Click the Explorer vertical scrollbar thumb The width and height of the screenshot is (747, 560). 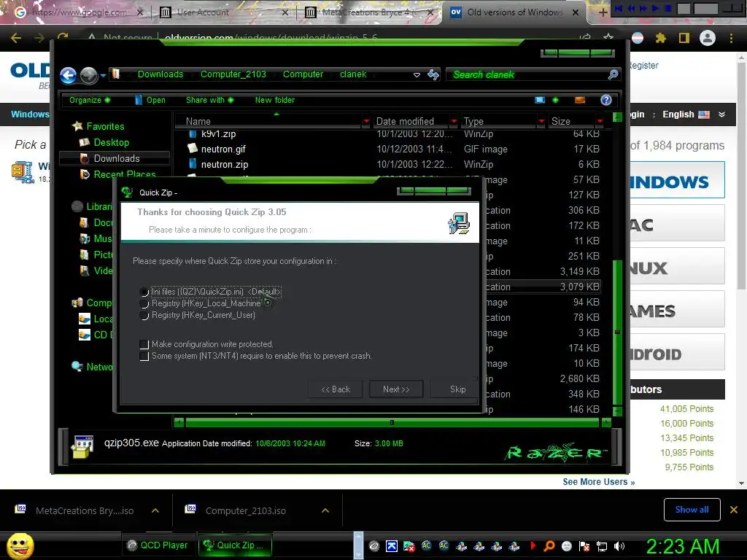(617, 332)
